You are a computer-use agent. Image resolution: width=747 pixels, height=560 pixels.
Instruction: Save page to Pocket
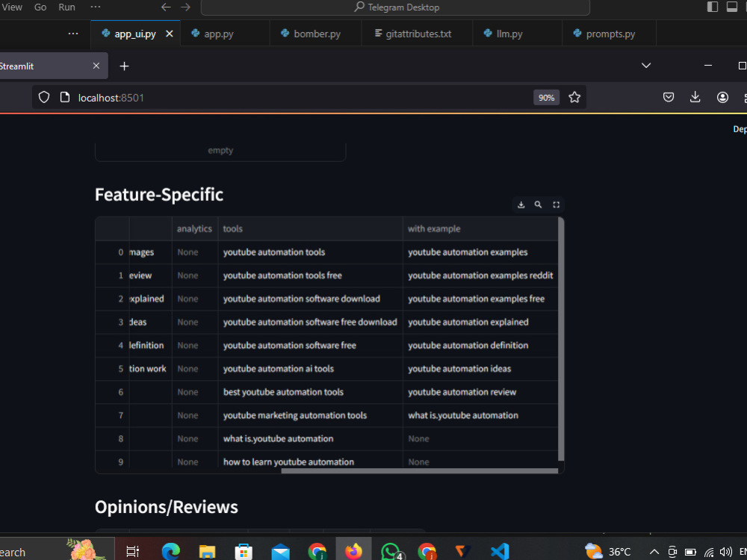669,98
